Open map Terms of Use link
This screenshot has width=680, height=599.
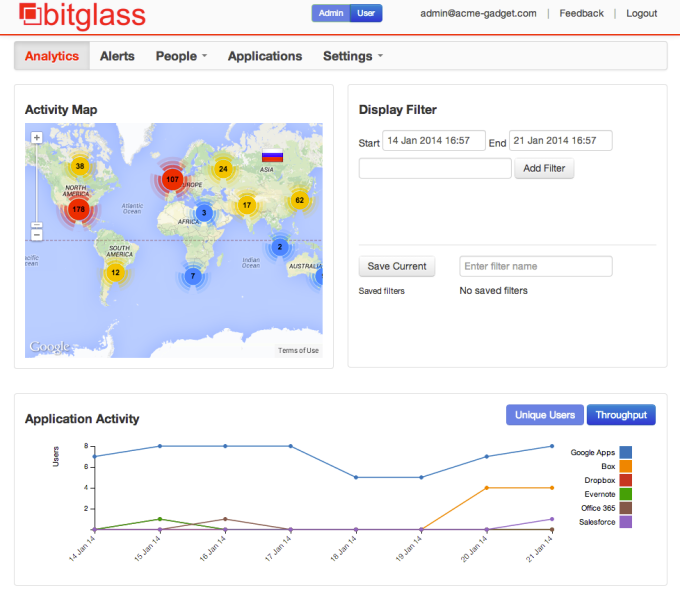tap(298, 350)
